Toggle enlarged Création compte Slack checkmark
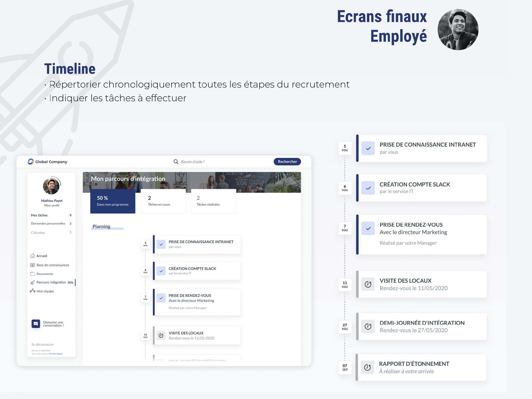 click(368, 188)
